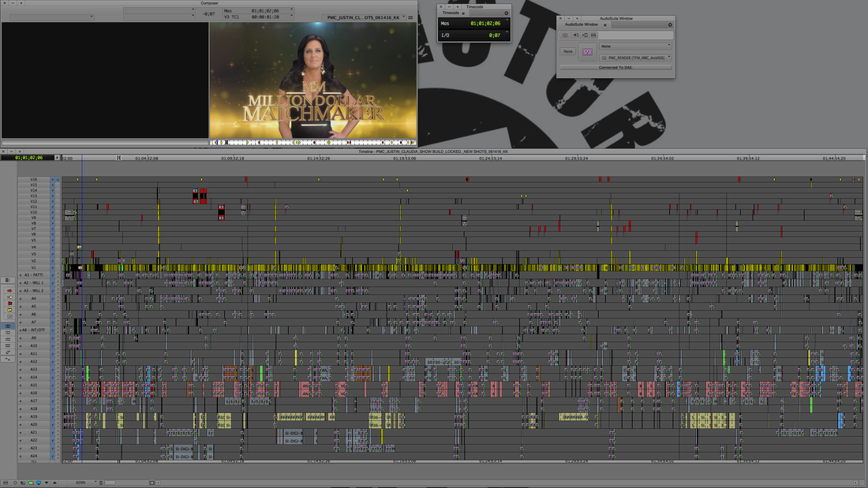The image size is (868, 488).
Task: Open fast menu icon atop timeline tool palette
Action: (8, 280)
